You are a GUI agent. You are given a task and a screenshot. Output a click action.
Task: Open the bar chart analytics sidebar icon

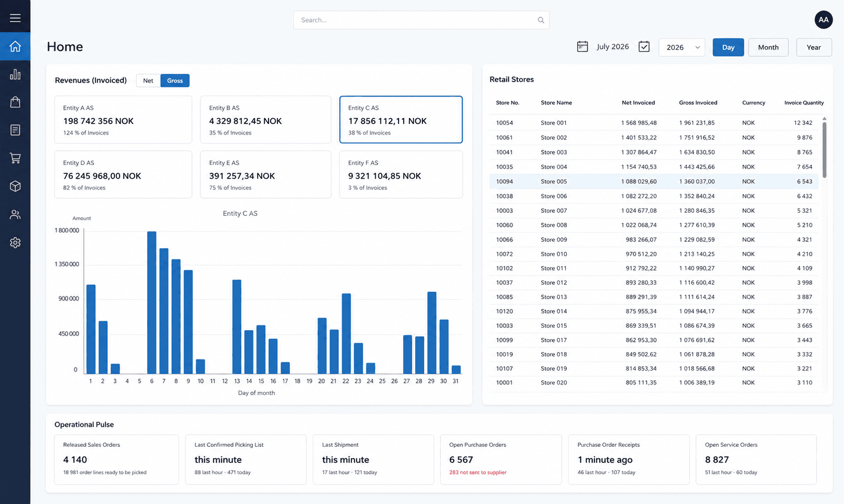coord(15,74)
